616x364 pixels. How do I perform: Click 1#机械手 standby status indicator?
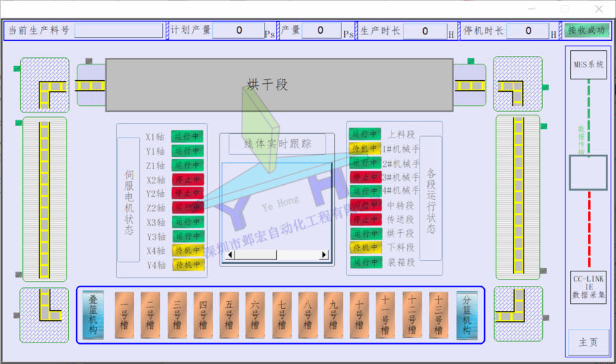365,148
